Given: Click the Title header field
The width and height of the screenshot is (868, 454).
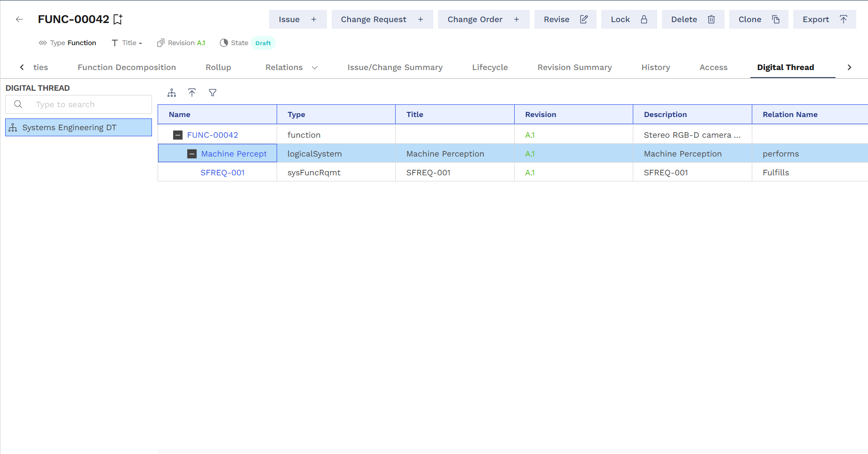Looking at the screenshot, I should 127,43.
